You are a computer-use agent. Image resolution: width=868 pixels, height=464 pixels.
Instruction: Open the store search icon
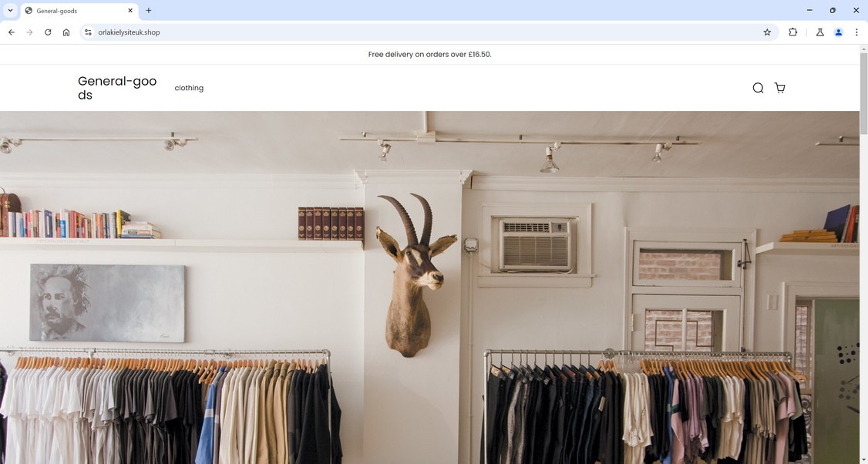point(758,88)
